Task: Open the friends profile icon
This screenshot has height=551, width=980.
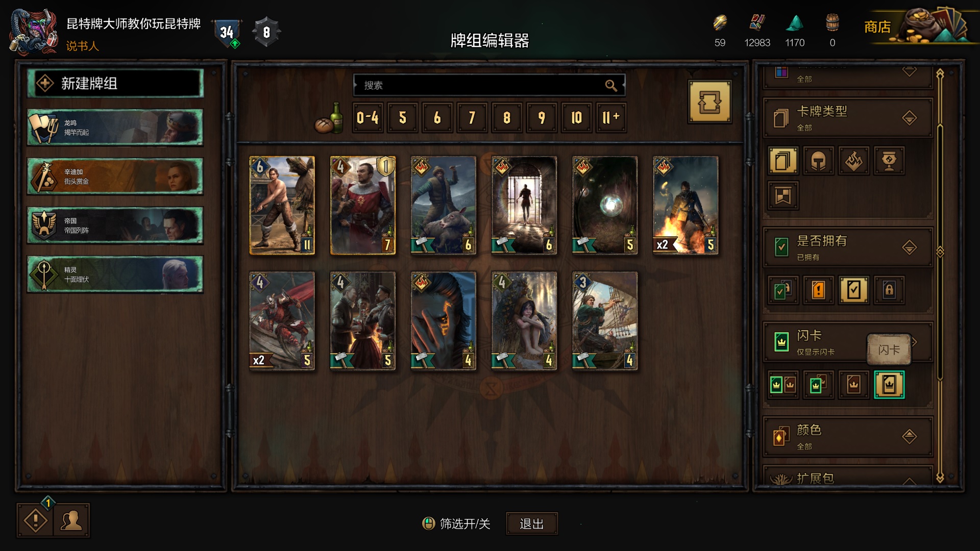Action: pos(71,520)
